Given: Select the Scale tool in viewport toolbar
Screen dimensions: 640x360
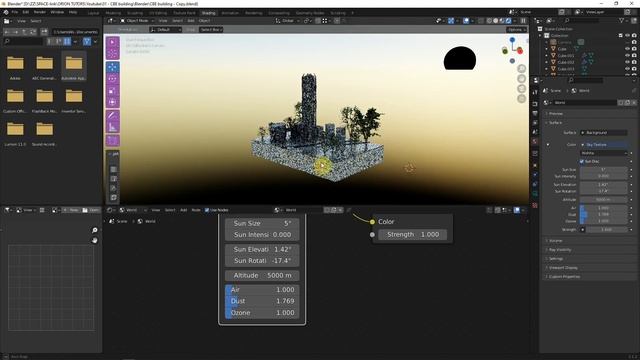Looking at the screenshot, I should pos(113,91).
